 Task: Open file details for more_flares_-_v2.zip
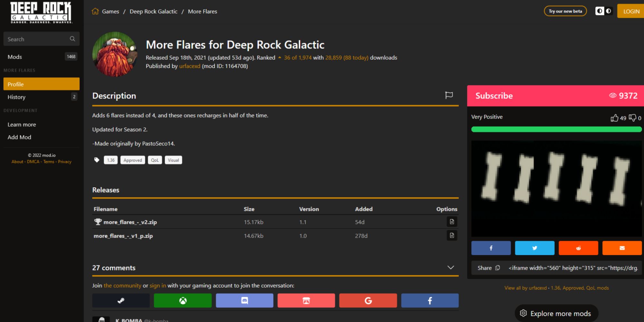click(452, 222)
